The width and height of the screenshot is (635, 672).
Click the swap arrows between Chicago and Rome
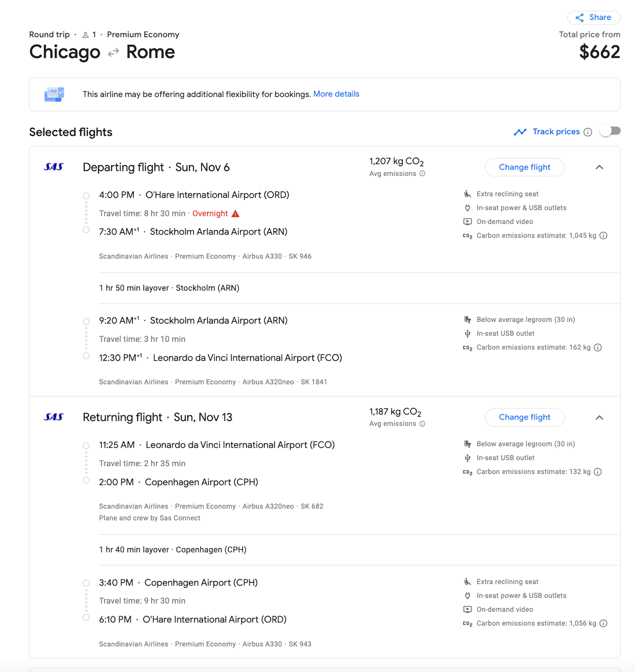(x=113, y=52)
